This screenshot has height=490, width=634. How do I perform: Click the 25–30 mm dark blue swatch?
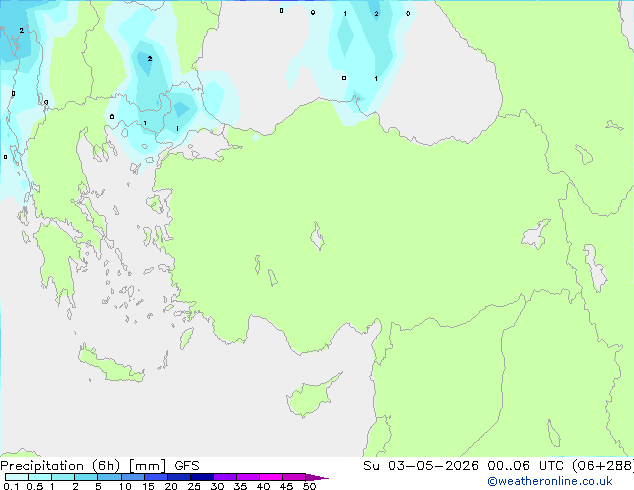[x=202, y=477]
